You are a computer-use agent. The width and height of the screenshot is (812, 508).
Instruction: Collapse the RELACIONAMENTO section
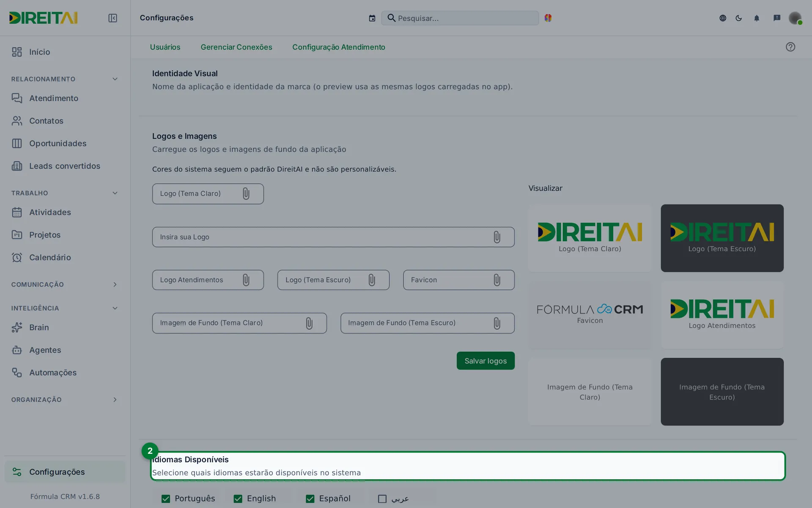pos(115,79)
